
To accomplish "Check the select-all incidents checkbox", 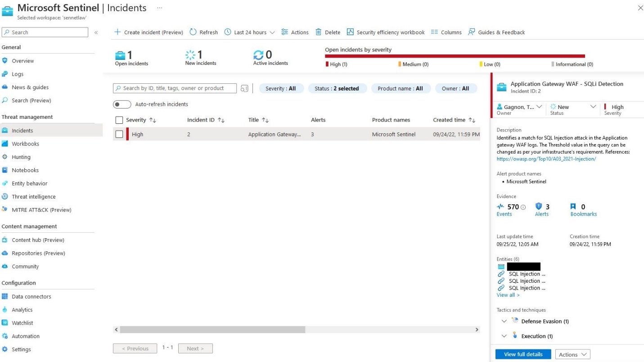I will coord(119,120).
